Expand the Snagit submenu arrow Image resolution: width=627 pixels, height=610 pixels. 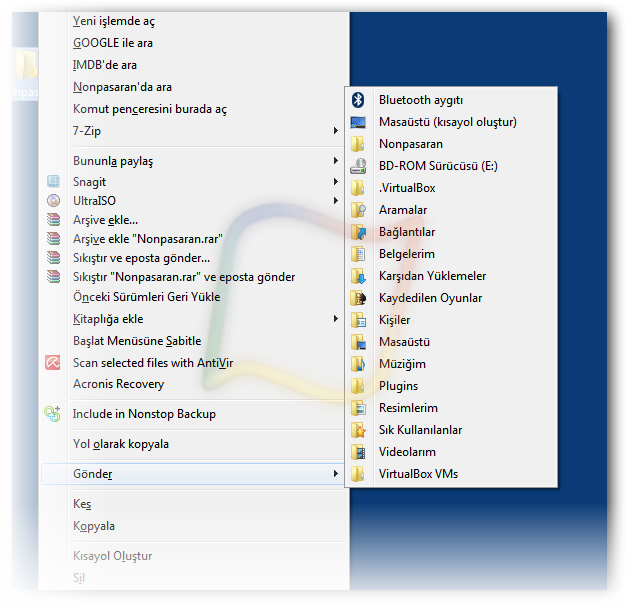coord(336,182)
